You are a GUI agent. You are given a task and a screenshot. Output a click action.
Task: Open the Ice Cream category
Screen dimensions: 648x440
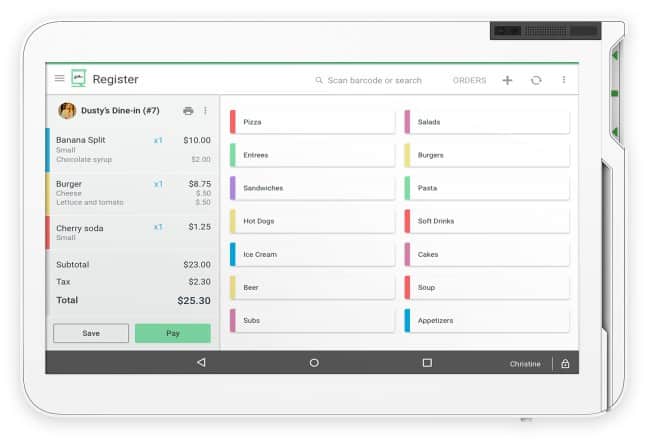pyautogui.click(x=312, y=254)
